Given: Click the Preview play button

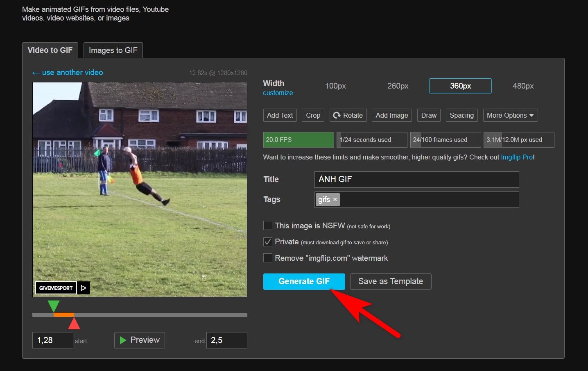Looking at the screenshot, I should pos(140,340).
